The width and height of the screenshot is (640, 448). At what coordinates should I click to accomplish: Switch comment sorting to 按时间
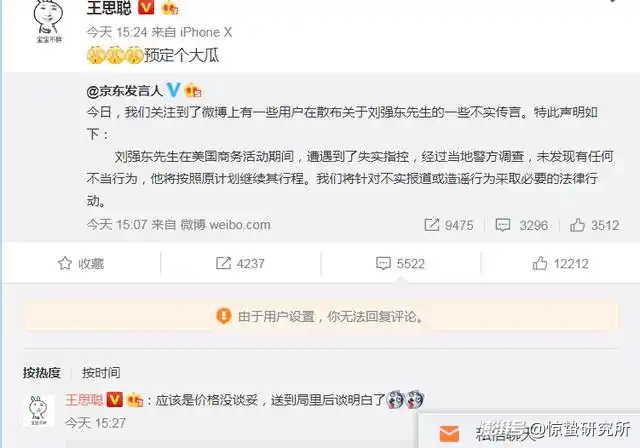(101, 373)
